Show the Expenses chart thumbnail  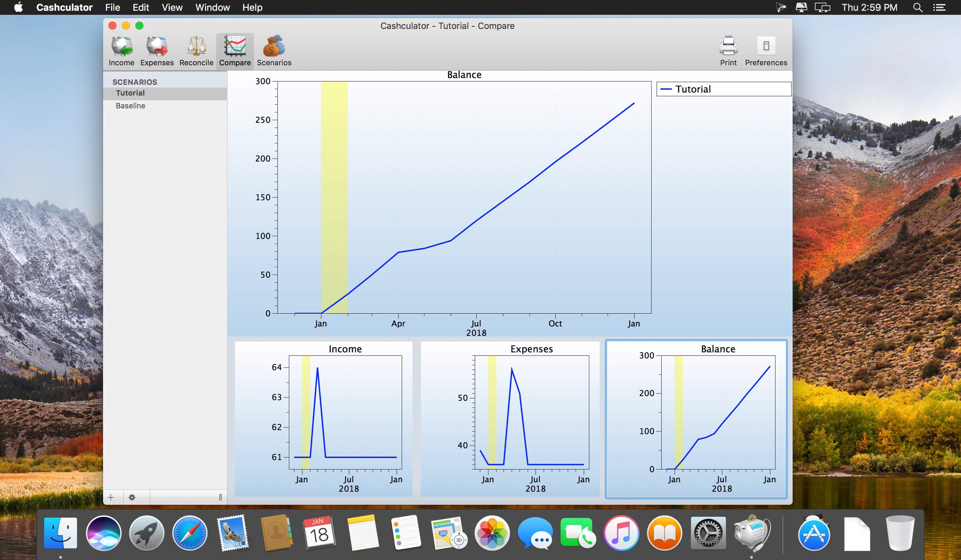[x=510, y=419]
